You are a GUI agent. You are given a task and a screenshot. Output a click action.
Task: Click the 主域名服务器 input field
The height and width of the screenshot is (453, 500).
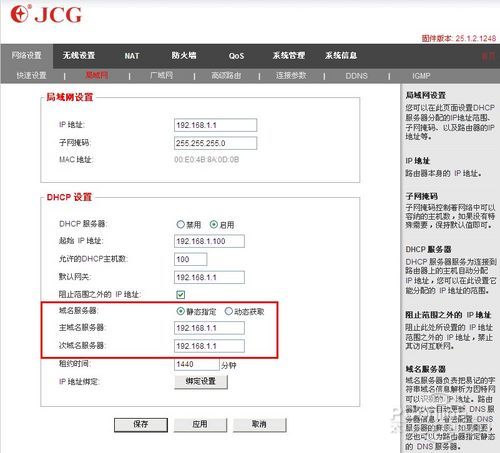tap(209, 328)
